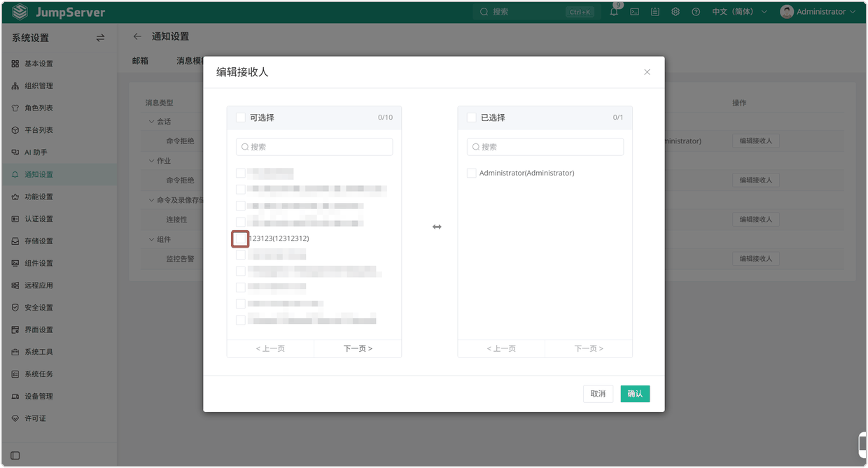The image size is (868, 468).
Task: Switch to the 邮箱 tab
Action: point(140,61)
